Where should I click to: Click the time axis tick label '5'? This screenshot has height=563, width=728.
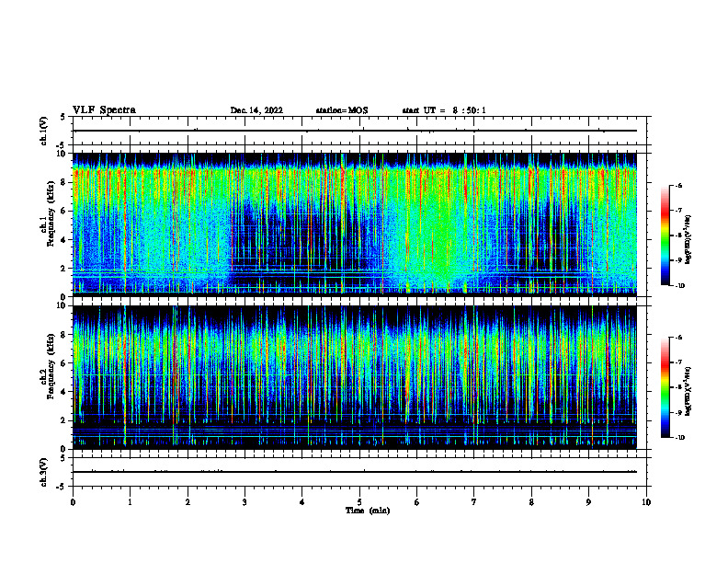tap(359, 502)
